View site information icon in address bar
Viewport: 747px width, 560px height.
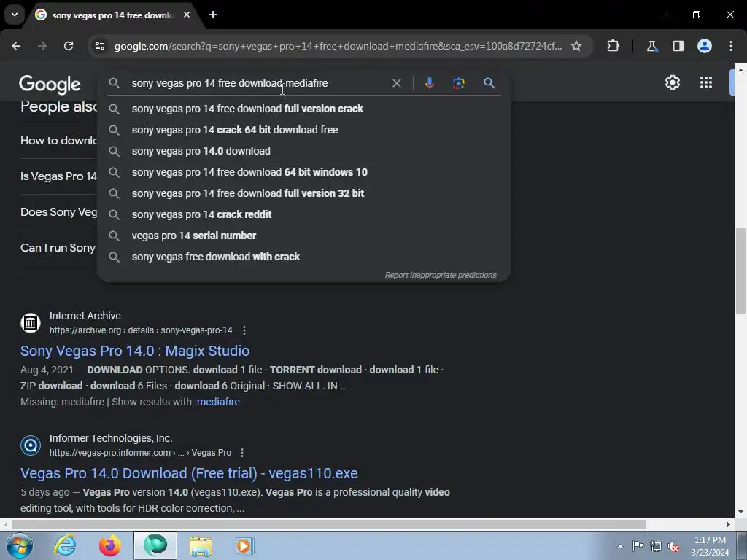100,46
